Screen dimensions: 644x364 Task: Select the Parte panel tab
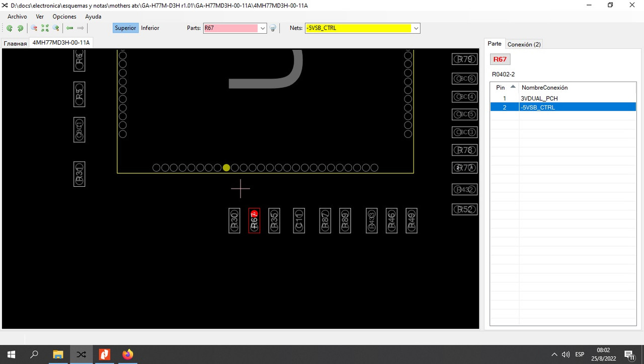[x=495, y=44]
